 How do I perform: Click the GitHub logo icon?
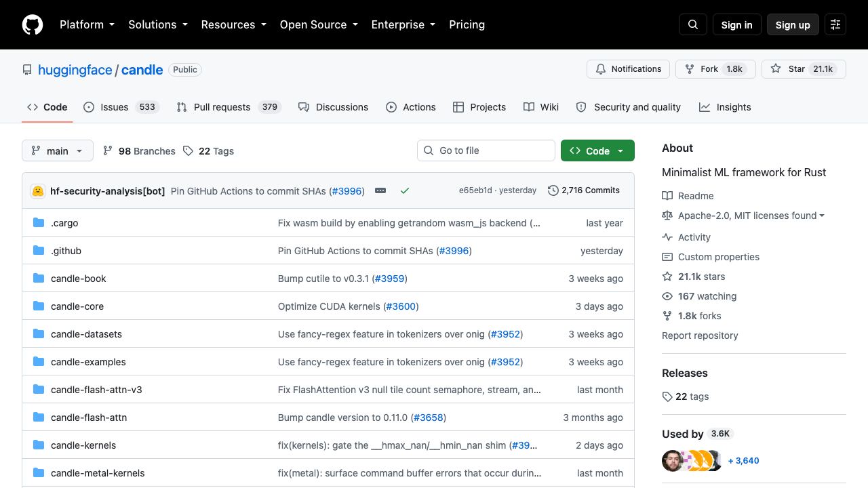coord(33,24)
